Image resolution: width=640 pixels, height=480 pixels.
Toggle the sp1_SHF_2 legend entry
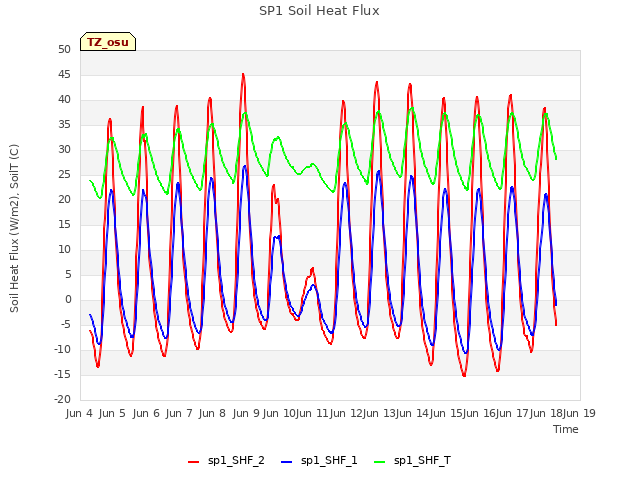[226, 461]
